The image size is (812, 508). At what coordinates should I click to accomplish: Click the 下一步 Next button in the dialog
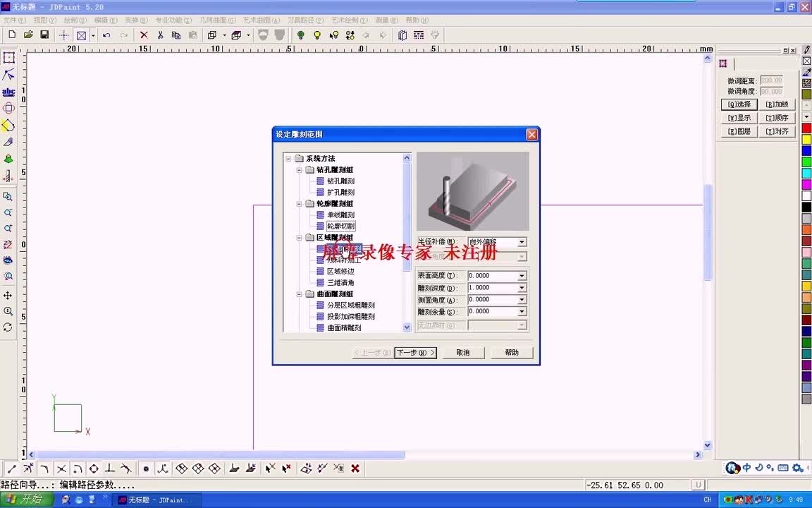414,352
